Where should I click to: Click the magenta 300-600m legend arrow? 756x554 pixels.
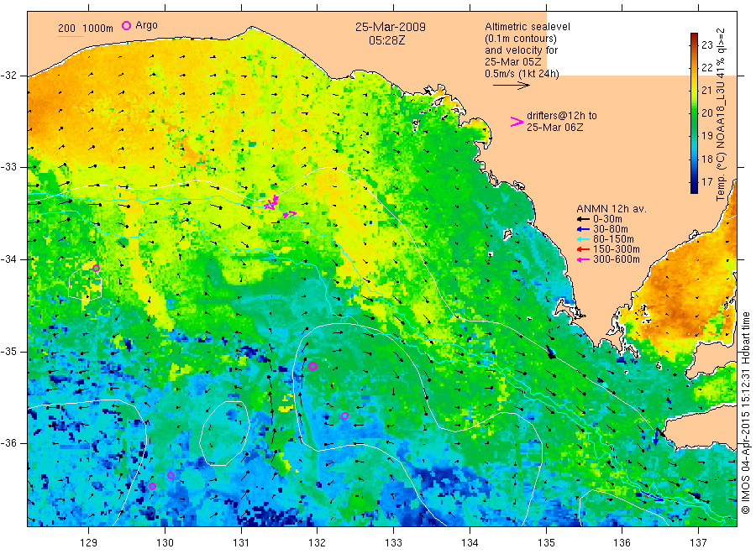[x=584, y=259]
